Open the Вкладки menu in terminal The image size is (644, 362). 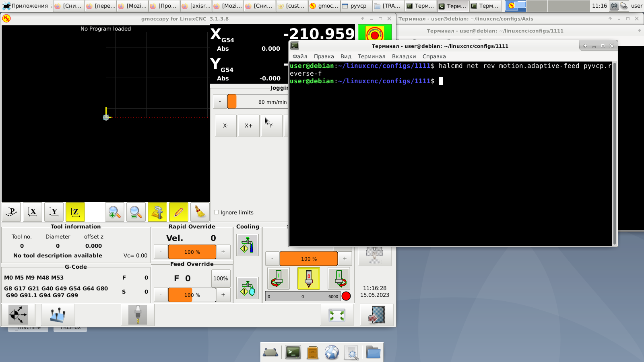404,56
